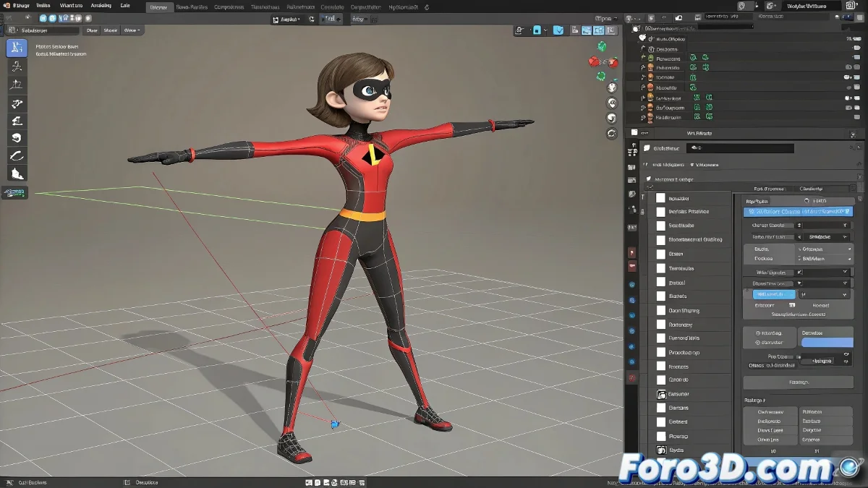Select the Haidenorm row in outliner

coord(745,116)
